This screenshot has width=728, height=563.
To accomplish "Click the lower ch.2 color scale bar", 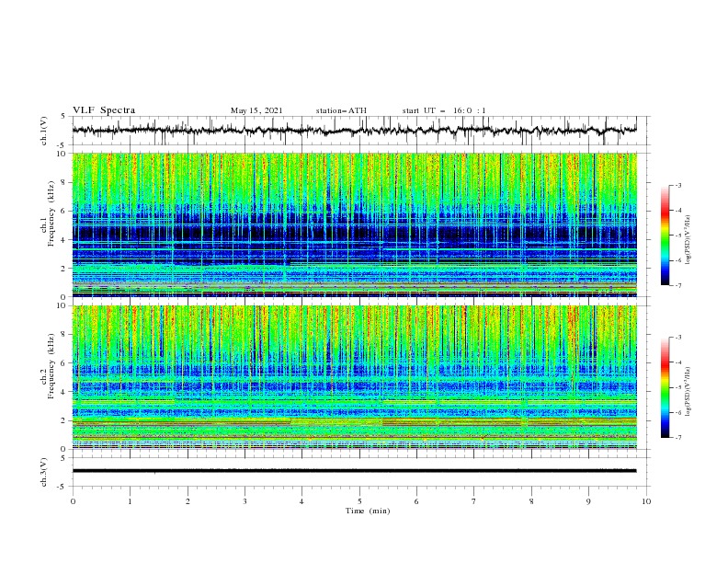I will (665, 387).
